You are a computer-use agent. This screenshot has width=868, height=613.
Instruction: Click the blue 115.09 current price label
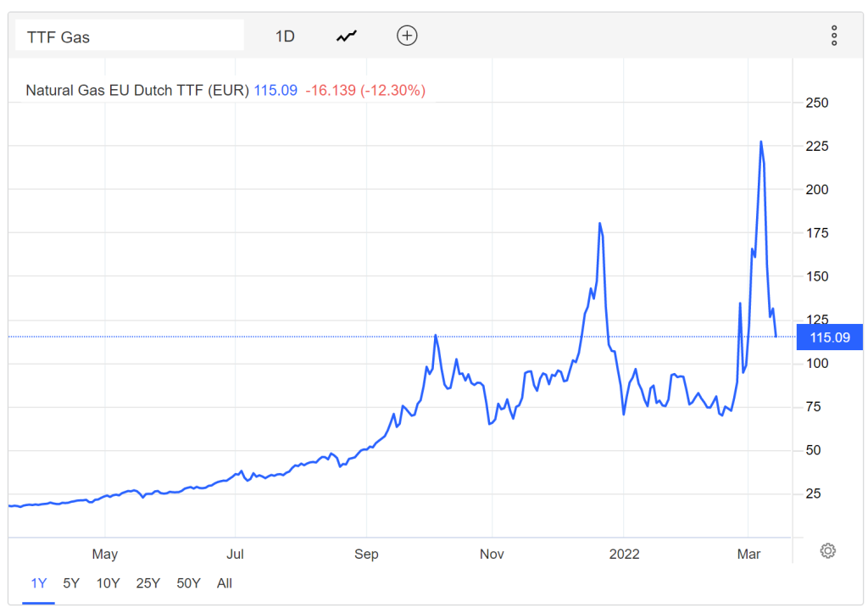[x=829, y=337]
